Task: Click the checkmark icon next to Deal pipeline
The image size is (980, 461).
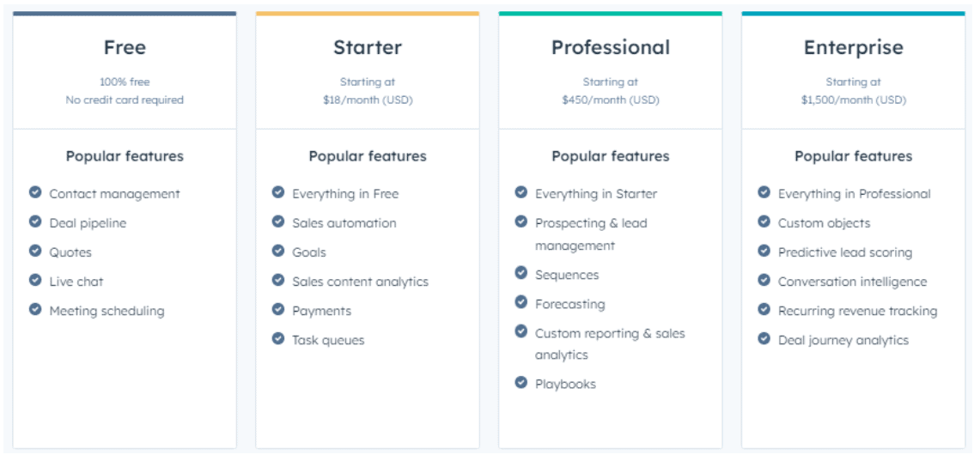Action: (x=35, y=221)
